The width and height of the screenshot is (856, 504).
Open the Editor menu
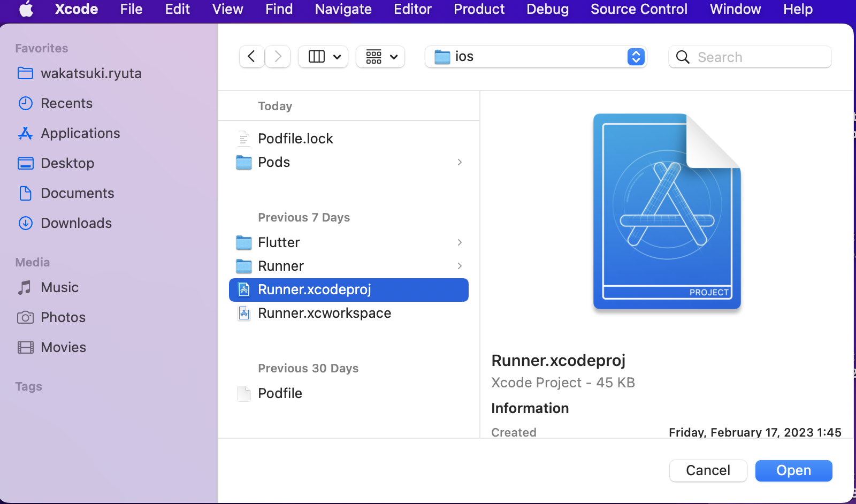tap(412, 9)
